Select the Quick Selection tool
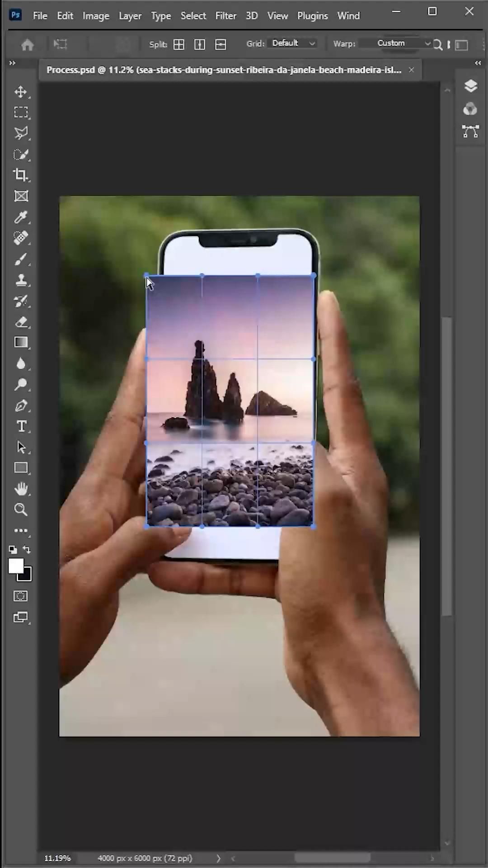 (x=21, y=154)
